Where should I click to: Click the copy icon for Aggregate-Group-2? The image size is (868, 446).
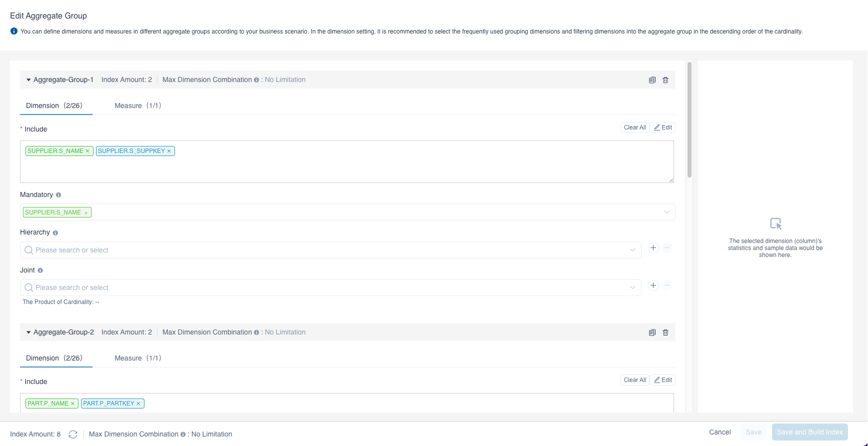[x=652, y=332]
